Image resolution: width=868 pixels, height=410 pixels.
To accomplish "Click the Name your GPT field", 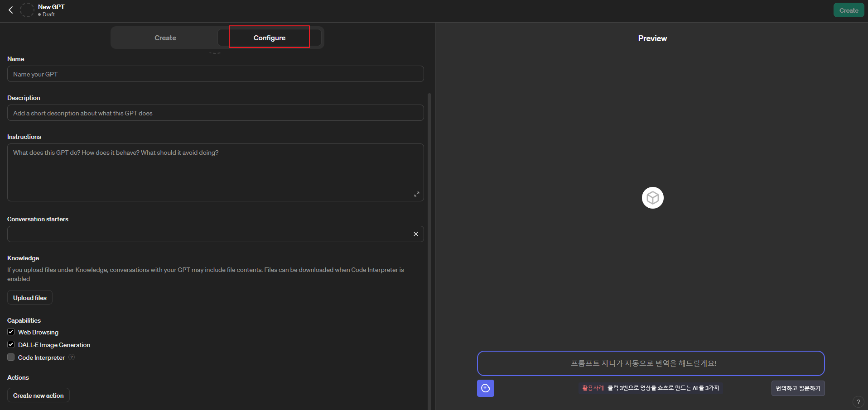I will [215, 74].
